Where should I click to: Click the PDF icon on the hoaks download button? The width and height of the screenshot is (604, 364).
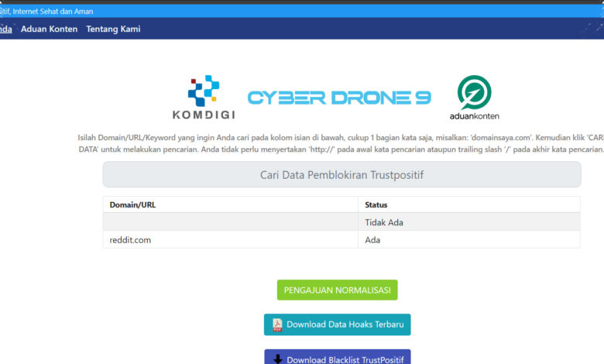coord(277,325)
